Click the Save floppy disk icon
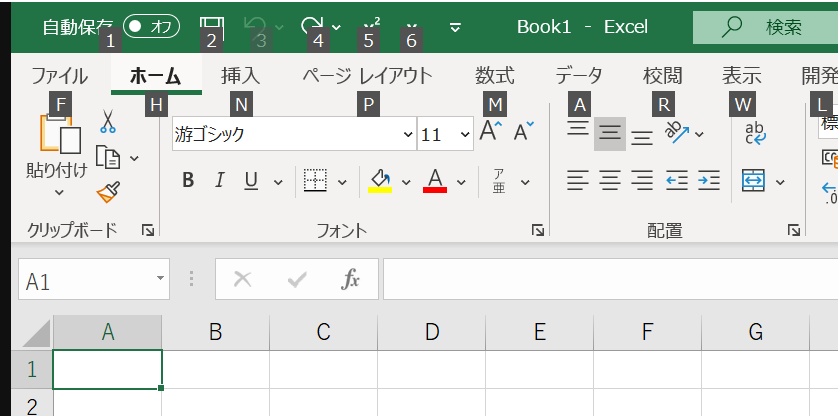Viewport: 838px width, 416px height. click(x=212, y=26)
